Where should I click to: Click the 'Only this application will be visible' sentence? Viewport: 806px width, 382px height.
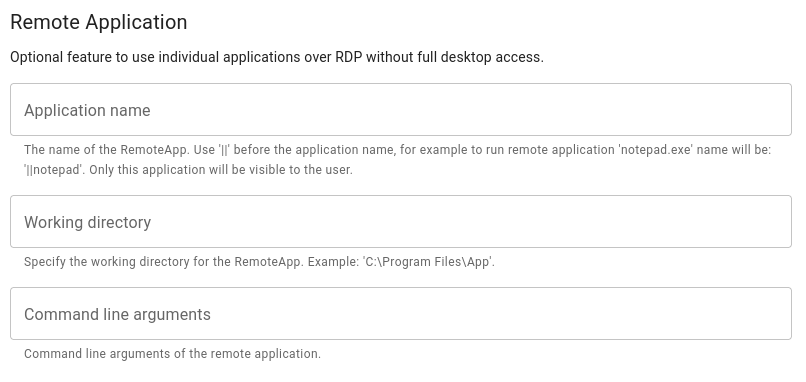[x=221, y=170]
